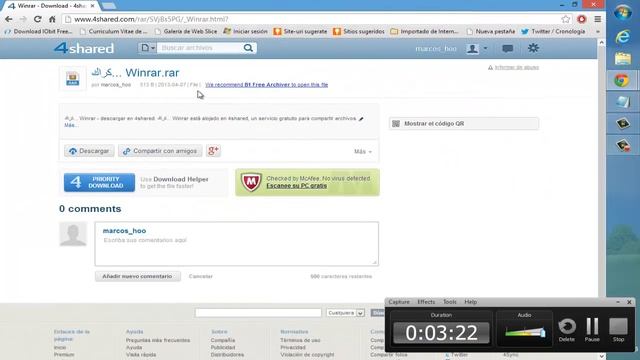Screen dimensions: 640x360
Task: Click the Download Helper text link
Action: point(181,179)
